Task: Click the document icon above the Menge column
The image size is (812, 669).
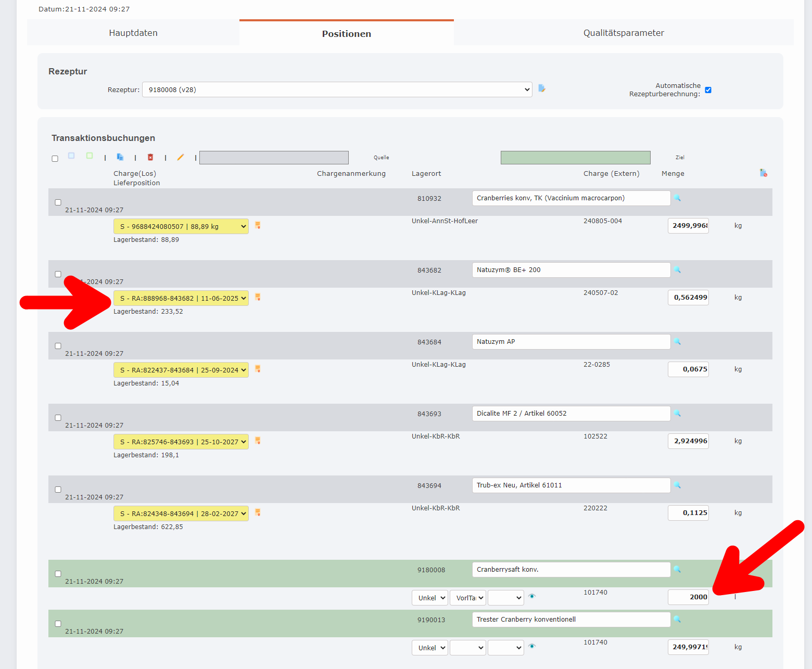Action: 763,172
